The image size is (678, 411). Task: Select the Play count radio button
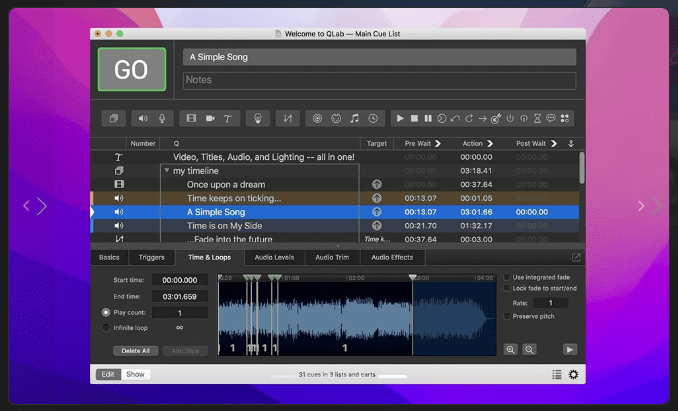tap(106, 312)
